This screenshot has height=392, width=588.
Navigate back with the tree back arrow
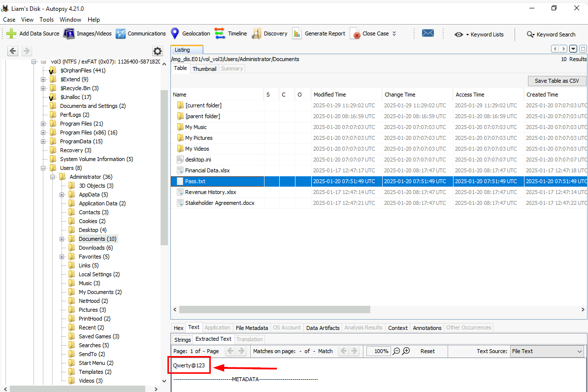pos(13,51)
